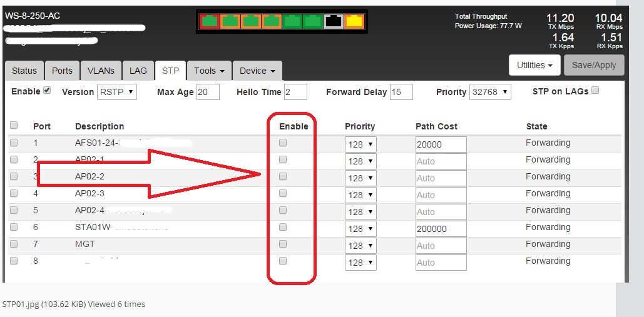Open the Utilities button menu
The height and width of the screenshot is (317, 644).
point(534,65)
